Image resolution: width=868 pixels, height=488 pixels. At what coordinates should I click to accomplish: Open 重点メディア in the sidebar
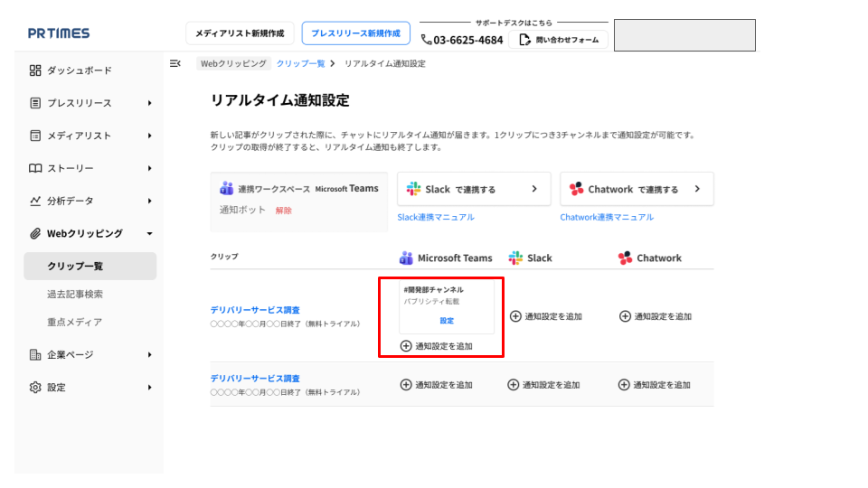[x=75, y=322]
